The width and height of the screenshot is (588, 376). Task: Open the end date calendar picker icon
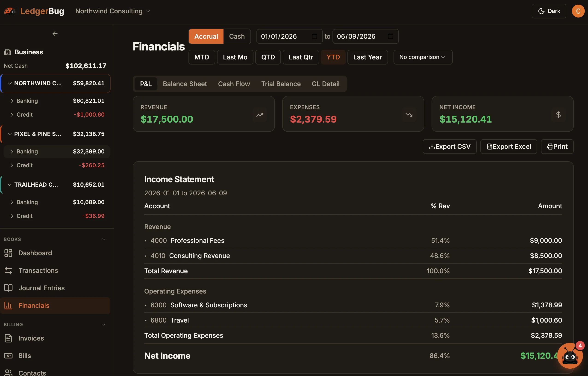(x=390, y=36)
